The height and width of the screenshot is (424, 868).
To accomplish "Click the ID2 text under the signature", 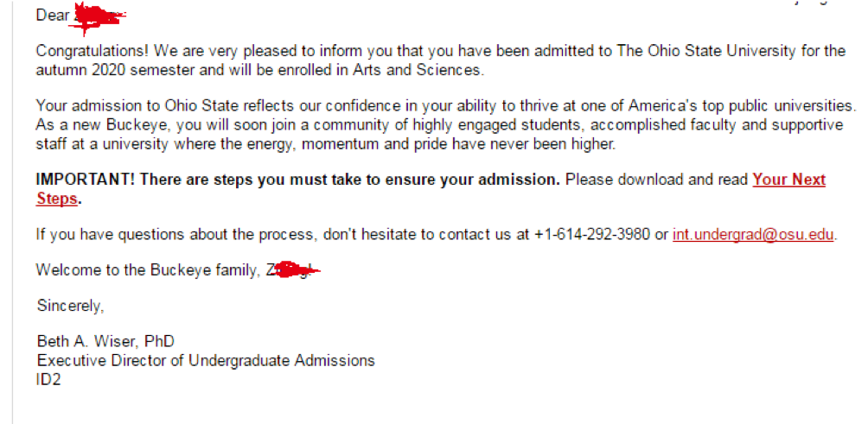I will 48,380.
